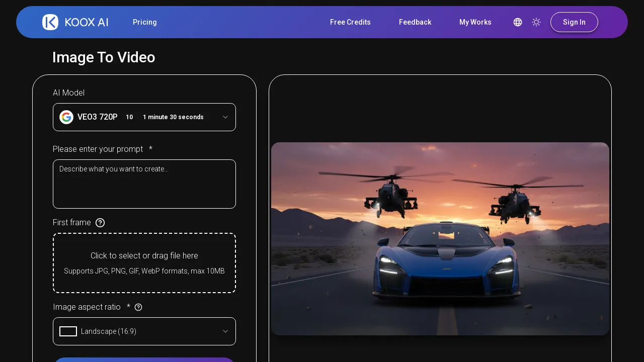Click the 'Image aspect ratio' label
The height and width of the screenshot is (362, 644).
pyautogui.click(x=87, y=307)
